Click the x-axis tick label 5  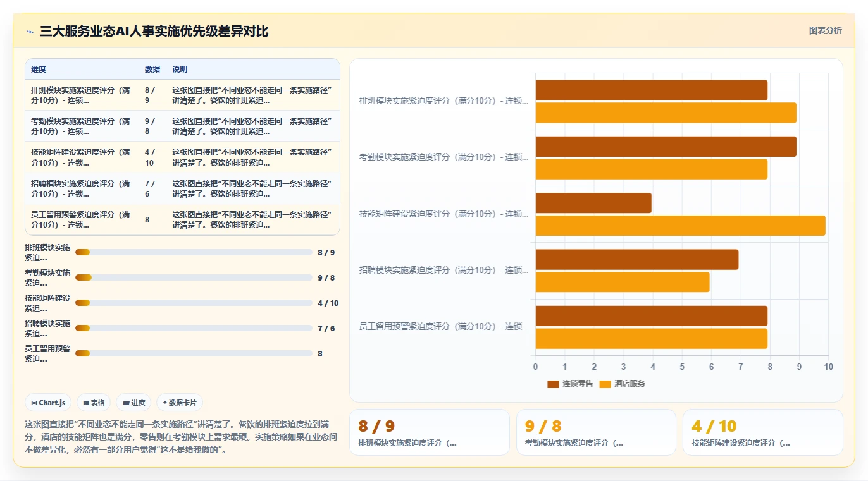(682, 367)
